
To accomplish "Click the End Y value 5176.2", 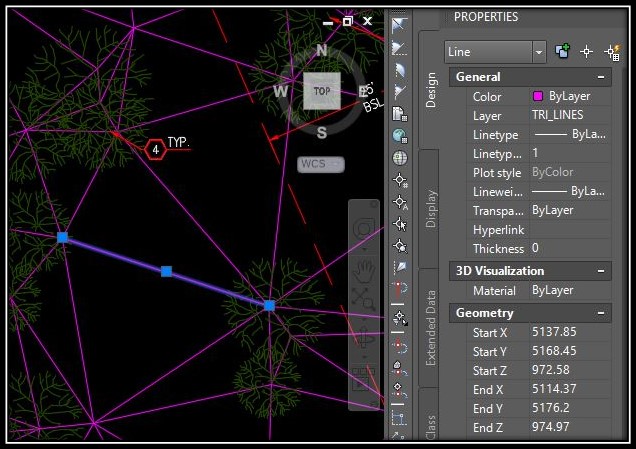I will point(551,408).
